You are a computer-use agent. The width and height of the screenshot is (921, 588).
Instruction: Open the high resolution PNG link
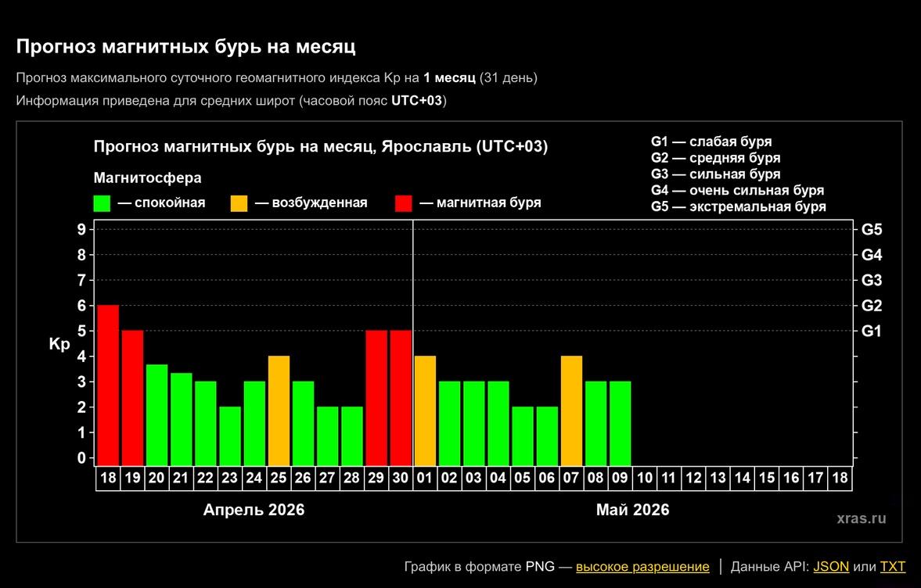point(642,567)
